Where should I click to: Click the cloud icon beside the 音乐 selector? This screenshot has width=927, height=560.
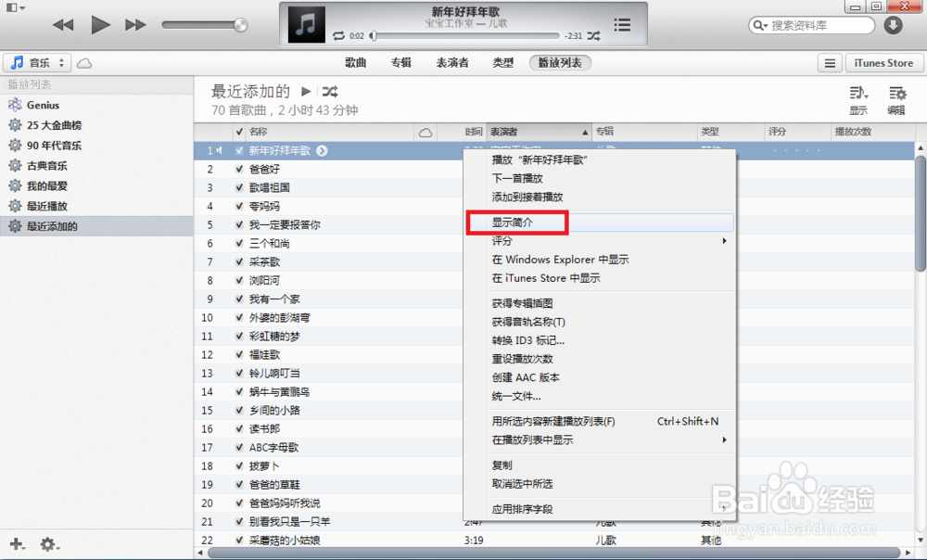pos(83,62)
